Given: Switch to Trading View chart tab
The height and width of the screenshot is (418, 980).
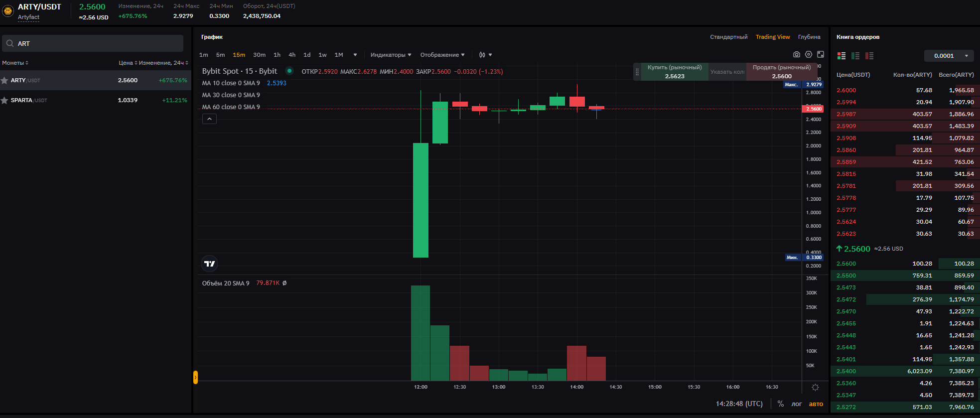Looking at the screenshot, I should click(773, 37).
